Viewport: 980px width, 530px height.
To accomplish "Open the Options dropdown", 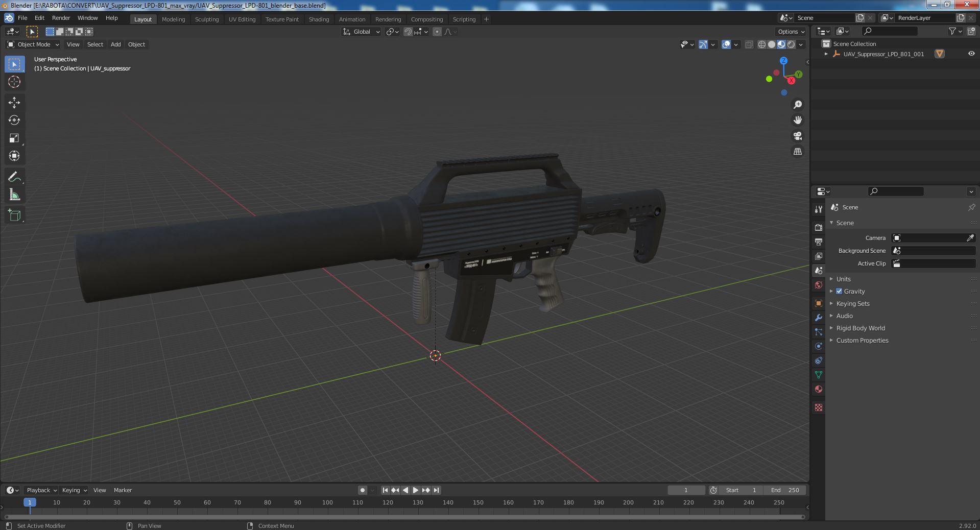I will pos(791,32).
